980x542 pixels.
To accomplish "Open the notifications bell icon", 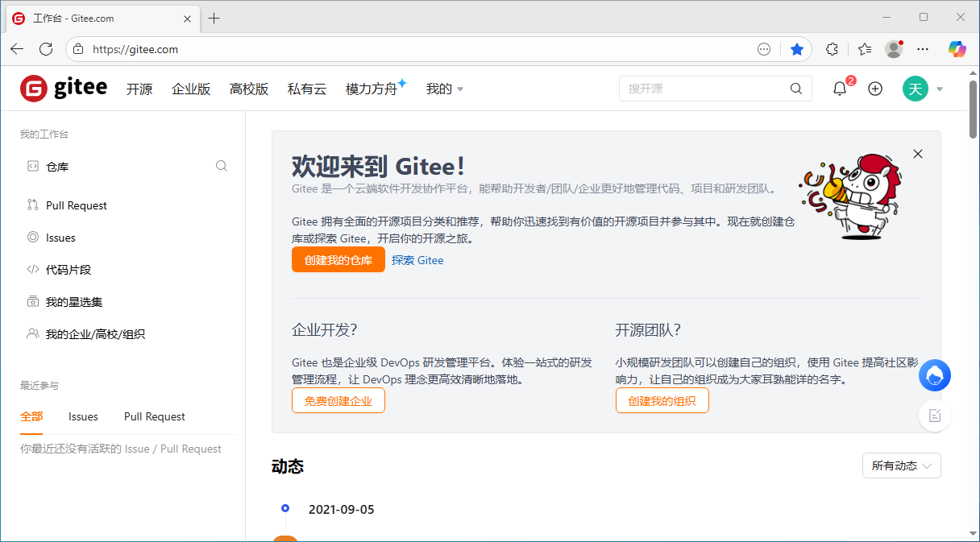I will [840, 89].
